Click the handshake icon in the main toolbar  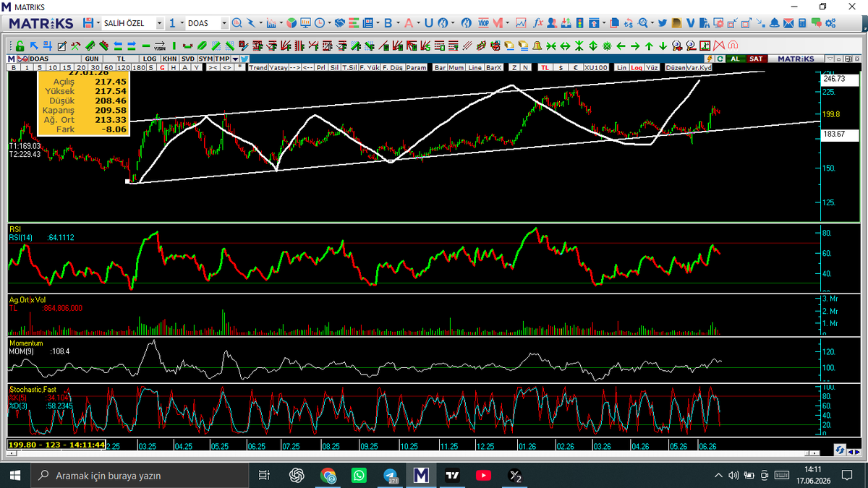[x=339, y=23]
